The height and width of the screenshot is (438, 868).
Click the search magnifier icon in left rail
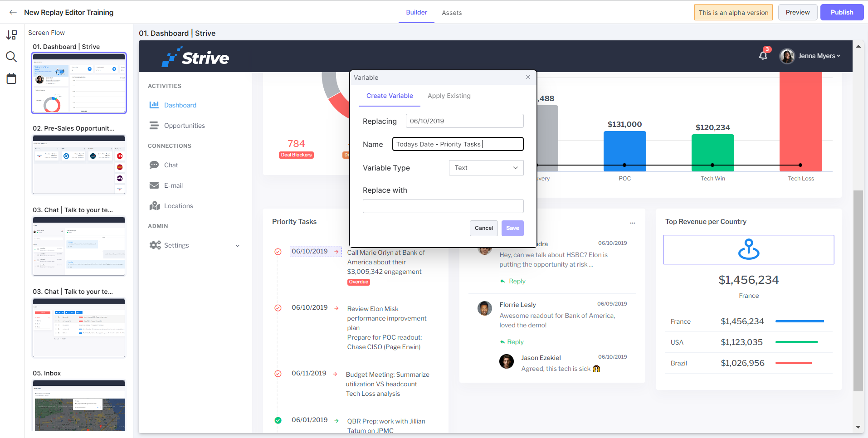11,57
